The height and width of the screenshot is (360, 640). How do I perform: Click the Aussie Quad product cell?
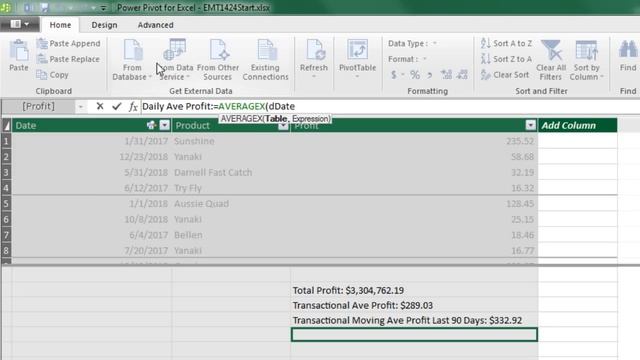pyautogui.click(x=231, y=204)
